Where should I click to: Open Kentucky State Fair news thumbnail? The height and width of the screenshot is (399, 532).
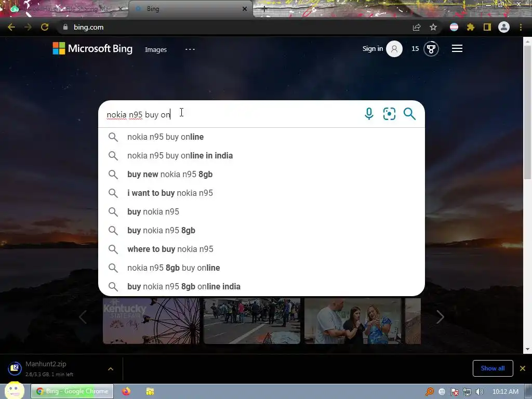point(151,321)
